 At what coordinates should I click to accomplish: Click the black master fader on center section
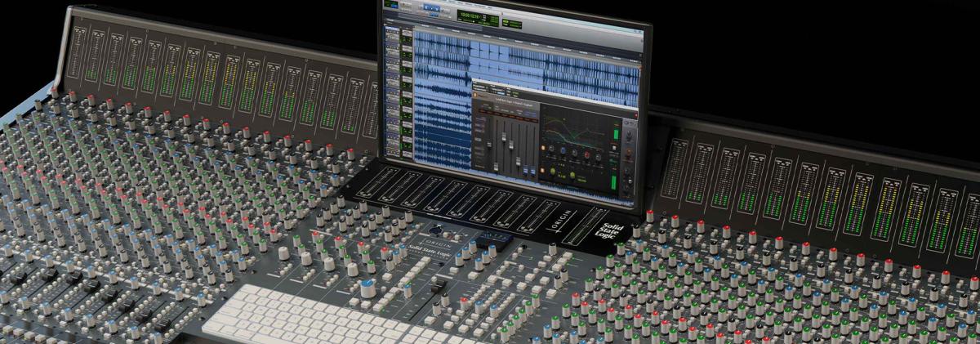(437, 288)
